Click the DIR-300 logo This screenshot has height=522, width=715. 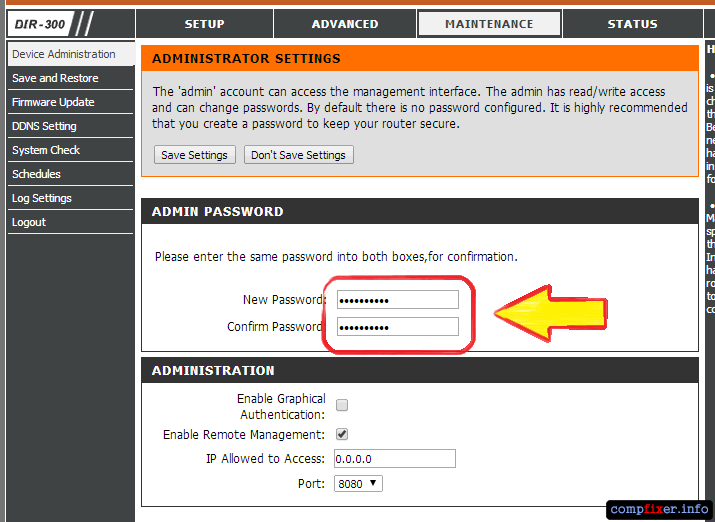click(40, 24)
